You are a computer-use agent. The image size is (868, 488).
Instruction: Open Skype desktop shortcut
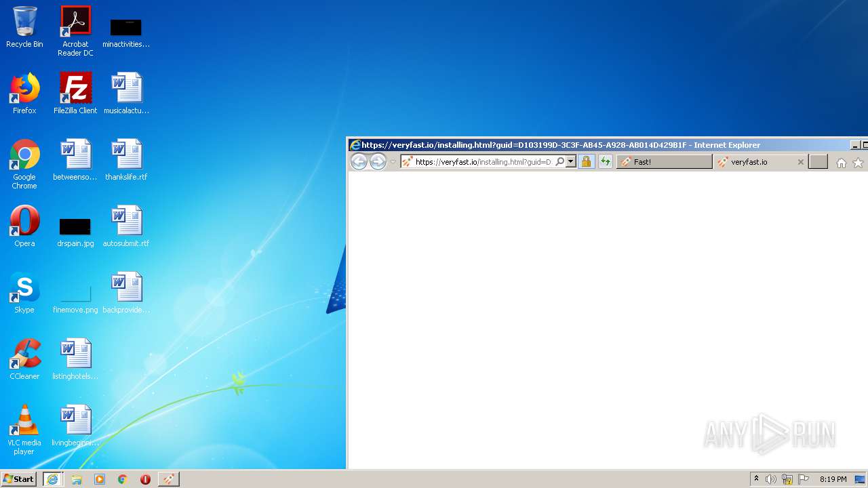pos(24,293)
